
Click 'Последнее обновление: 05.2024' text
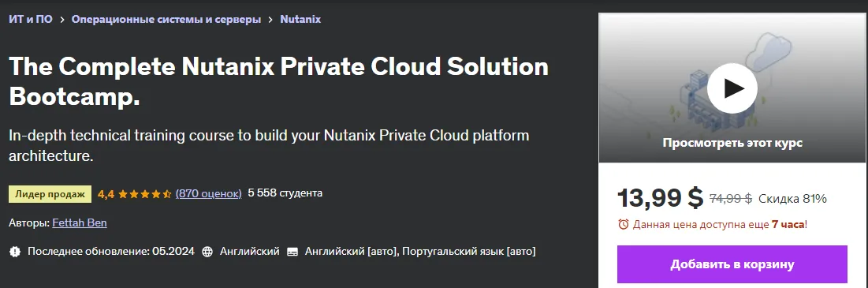pyautogui.click(x=110, y=252)
